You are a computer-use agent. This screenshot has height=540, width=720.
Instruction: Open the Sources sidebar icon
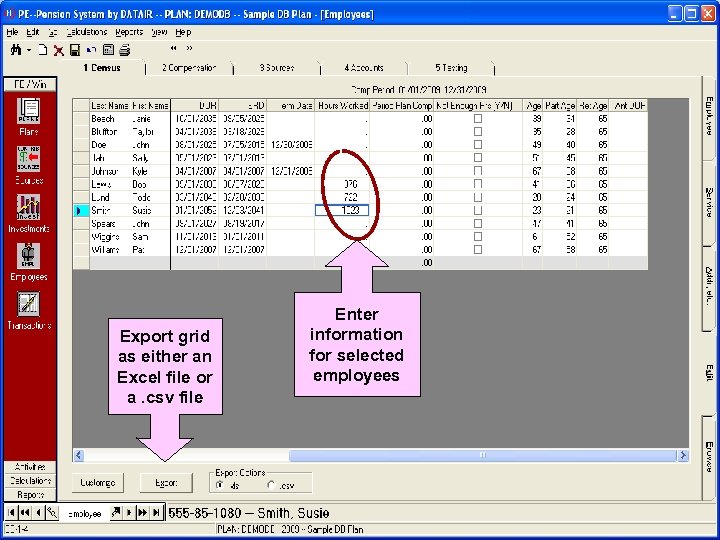tap(28, 160)
